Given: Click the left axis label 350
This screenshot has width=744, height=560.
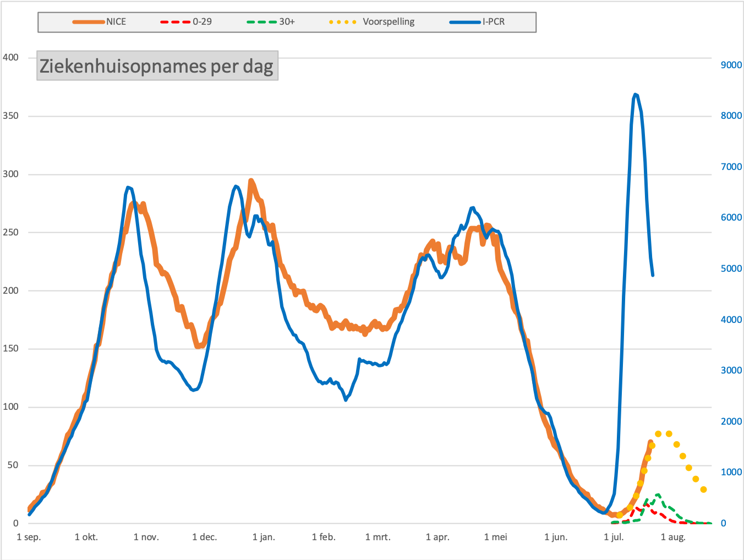Looking at the screenshot, I should point(10,116).
